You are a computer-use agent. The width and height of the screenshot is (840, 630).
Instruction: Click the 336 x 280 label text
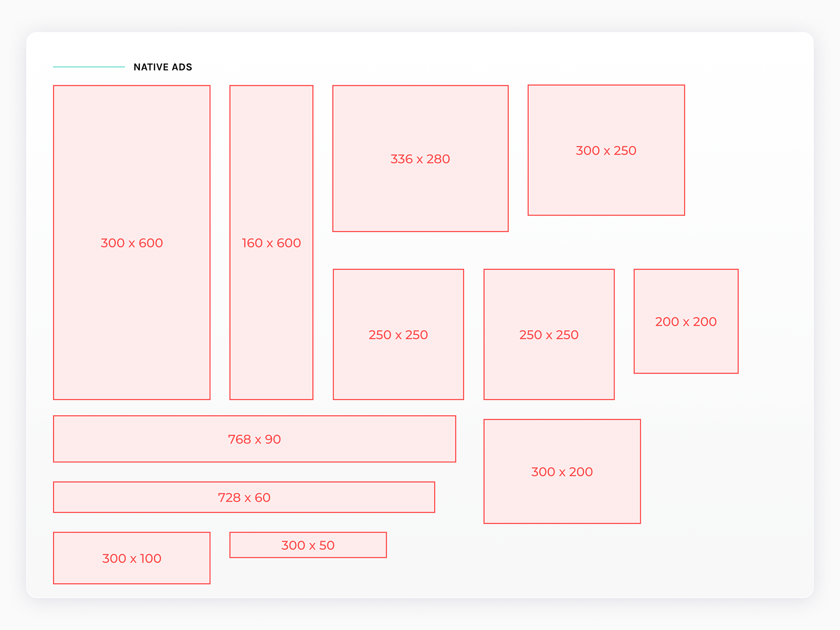(x=420, y=159)
